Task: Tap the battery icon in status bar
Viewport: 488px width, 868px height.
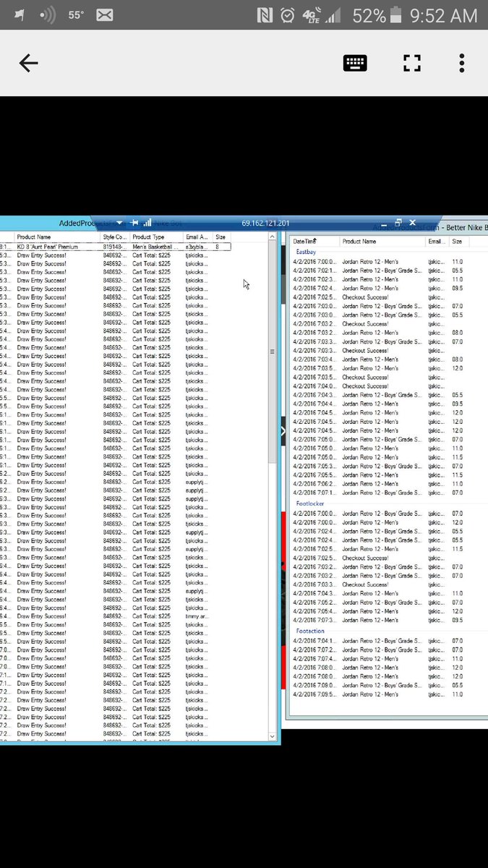Action: point(396,14)
